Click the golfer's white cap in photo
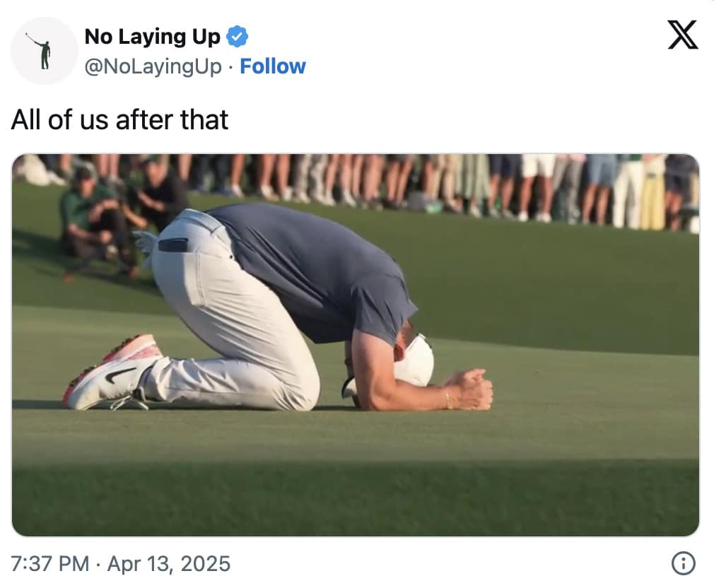Screen dimensions: 714x588 416,363
